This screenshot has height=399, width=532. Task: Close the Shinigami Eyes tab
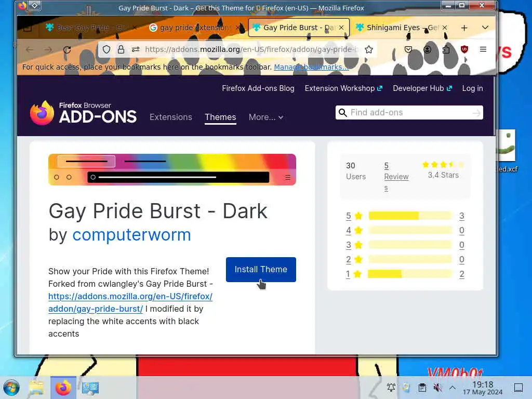445,28
